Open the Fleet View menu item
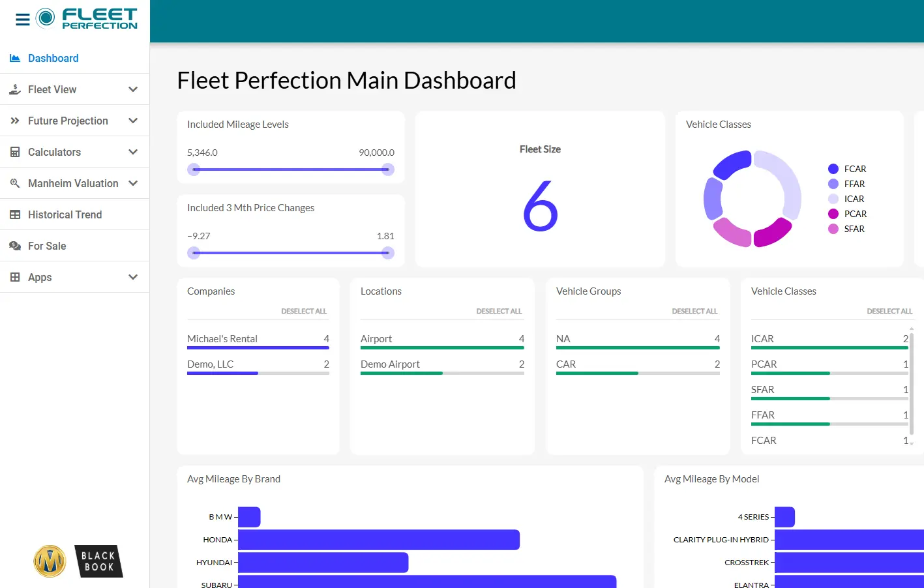The image size is (924, 588). tap(75, 89)
